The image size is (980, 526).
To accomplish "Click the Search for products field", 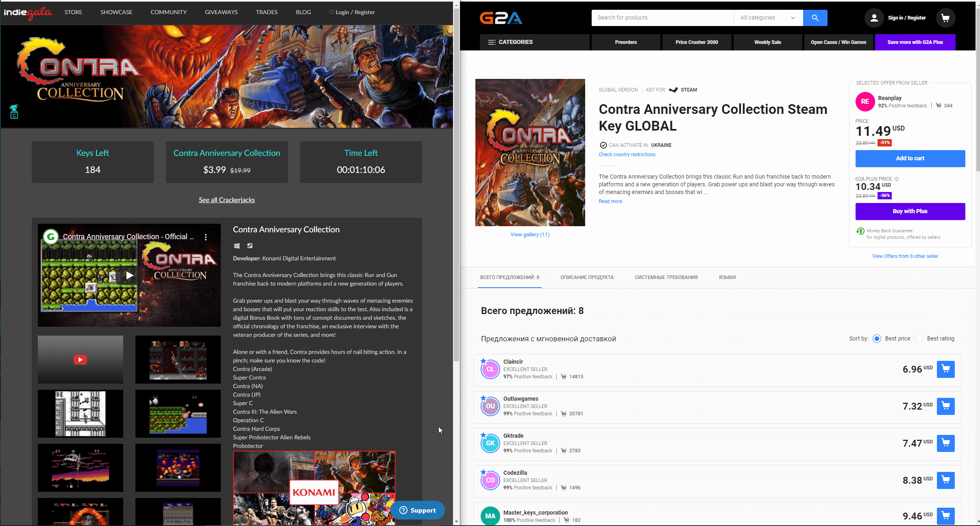I will click(x=663, y=18).
